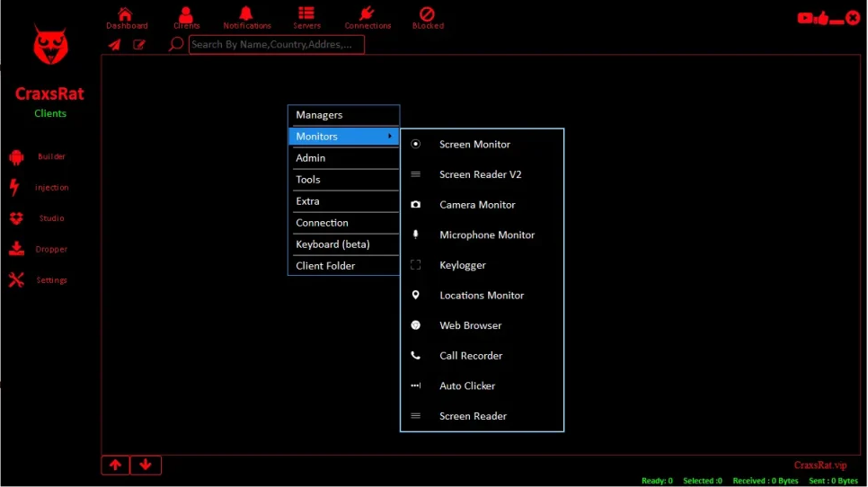The height and width of the screenshot is (487, 868).
Task: Open Dropper in the sidebar
Action: coord(39,249)
